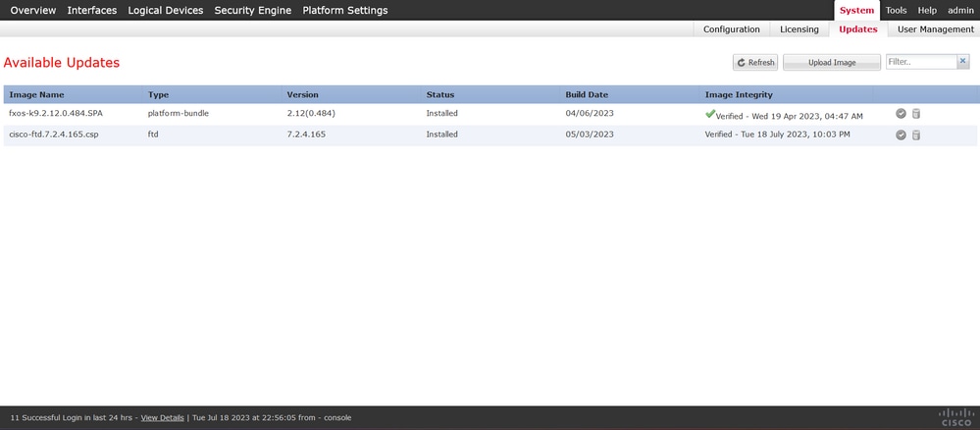The width and height of the screenshot is (980, 430).
Task: Click Installed status in cisco-ftd row
Action: click(441, 134)
